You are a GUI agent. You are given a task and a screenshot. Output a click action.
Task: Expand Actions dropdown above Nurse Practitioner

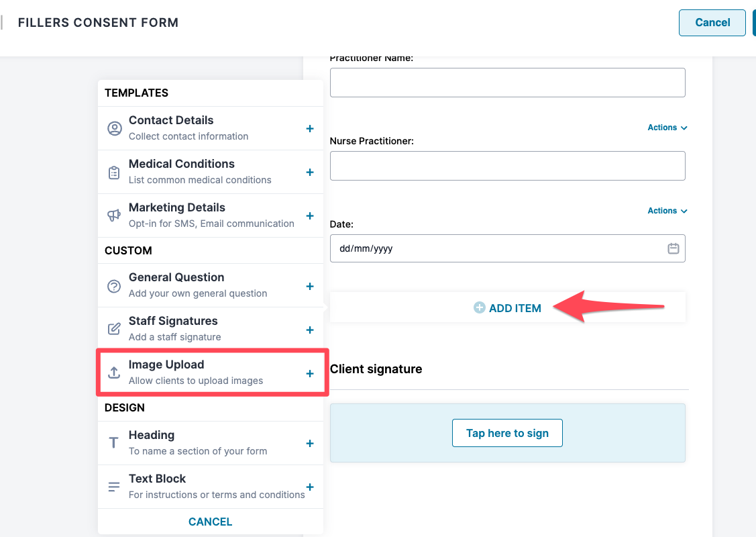(667, 128)
